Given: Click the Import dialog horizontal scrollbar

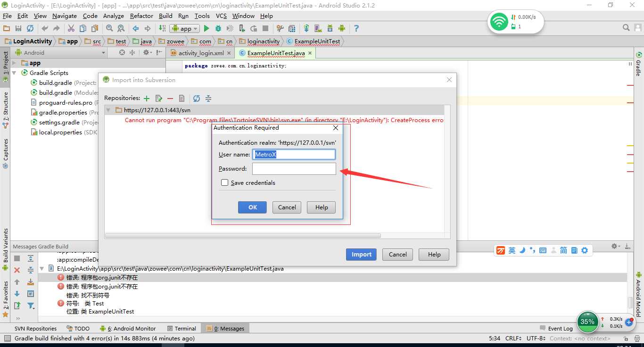Looking at the screenshot, I should [x=243, y=235].
